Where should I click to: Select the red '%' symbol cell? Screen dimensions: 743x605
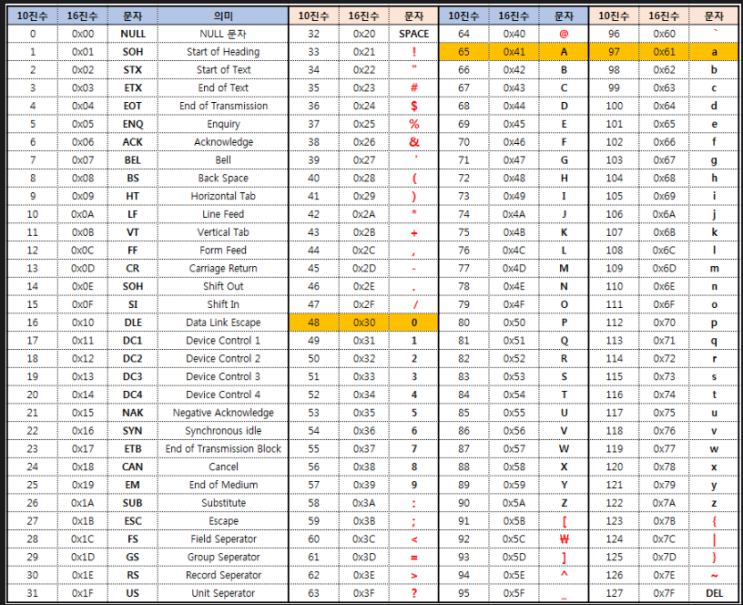[x=414, y=124]
